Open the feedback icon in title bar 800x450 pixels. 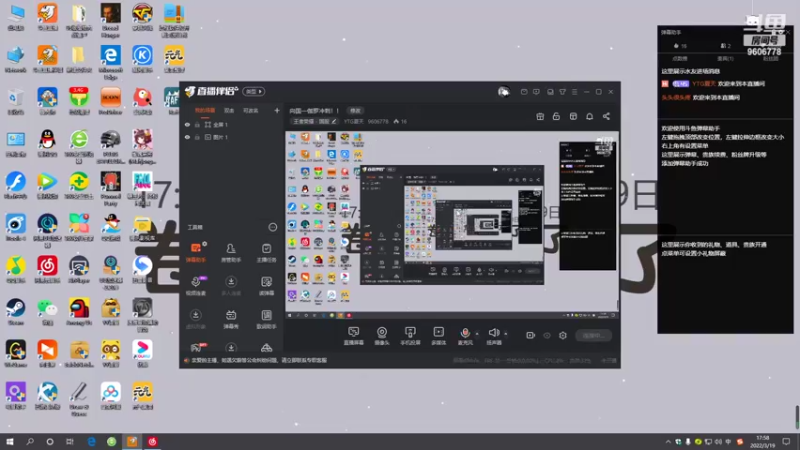click(536, 92)
